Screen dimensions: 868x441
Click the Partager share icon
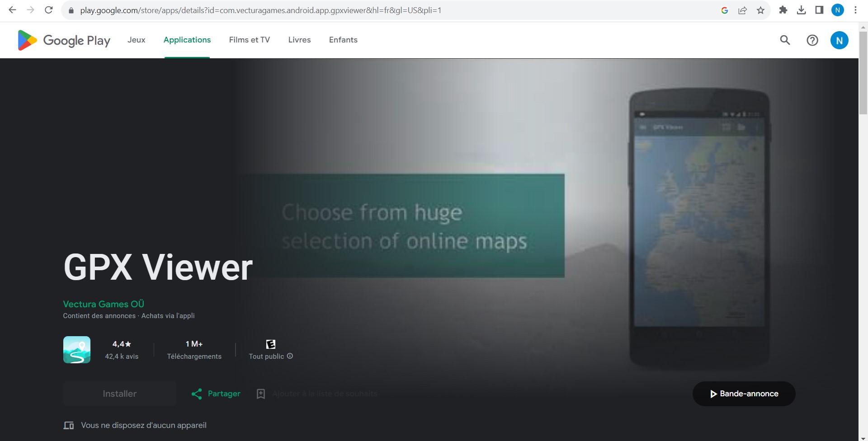click(197, 394)
